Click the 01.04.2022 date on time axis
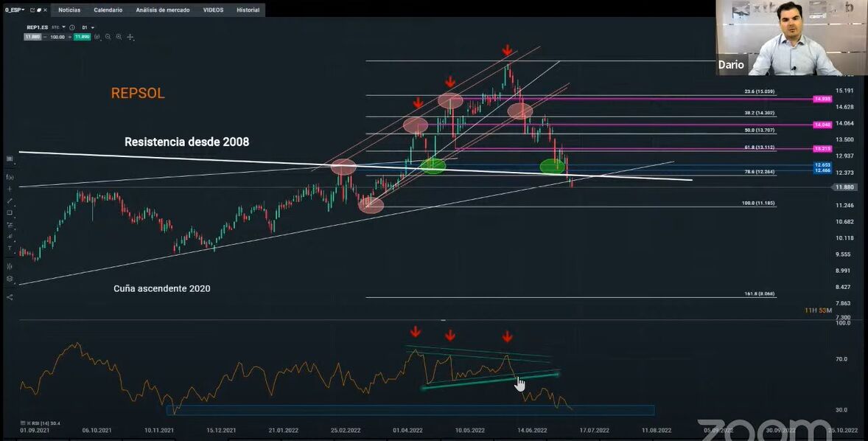Screen dimensions: 868x441 pos(407,430)
